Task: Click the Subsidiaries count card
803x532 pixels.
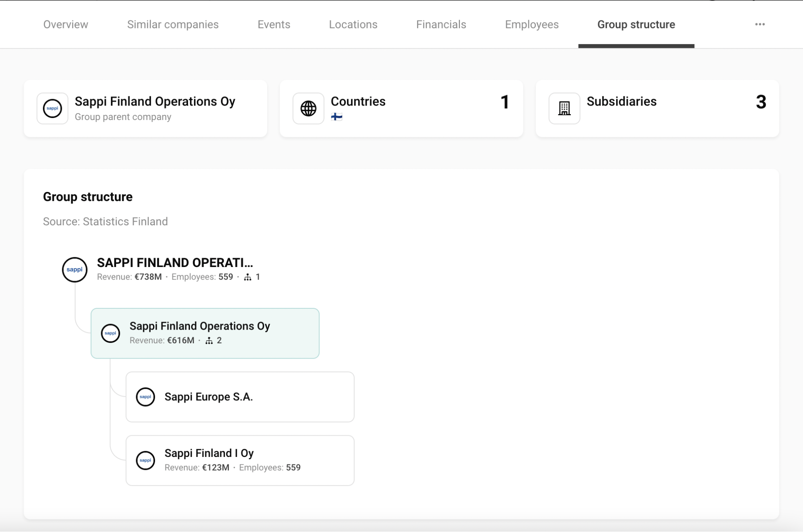Action: click(x=657, y=108)
